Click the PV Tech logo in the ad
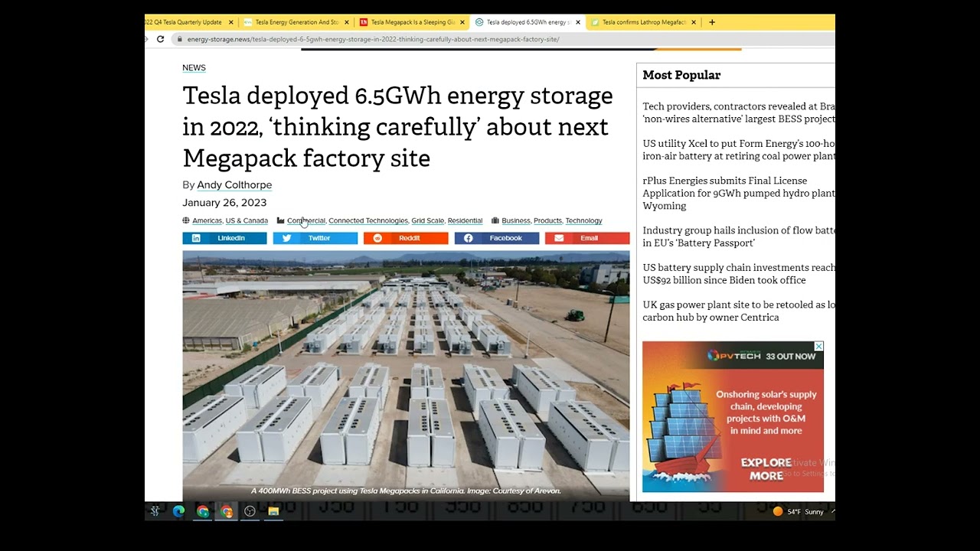This screenshot has width=980, height=551. [x=733, y=356]
